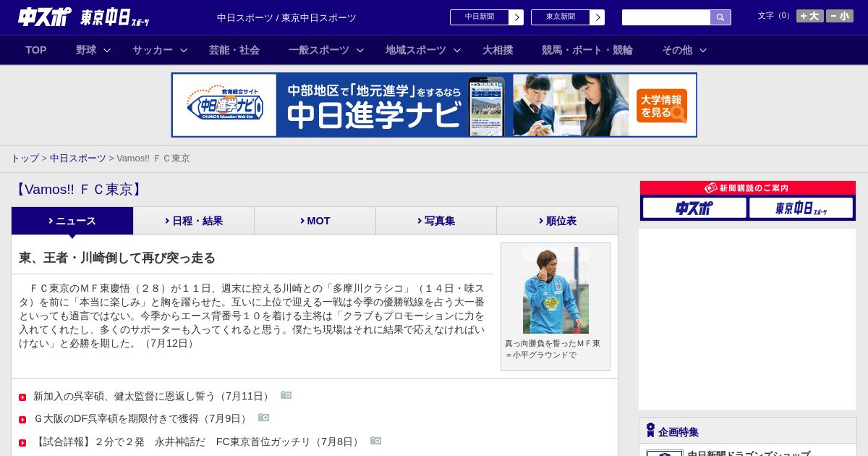Image resolution: width=868 pixels, height=456 pixels.
Task: Open その他 navigation menu
Action: click(677, 50)
